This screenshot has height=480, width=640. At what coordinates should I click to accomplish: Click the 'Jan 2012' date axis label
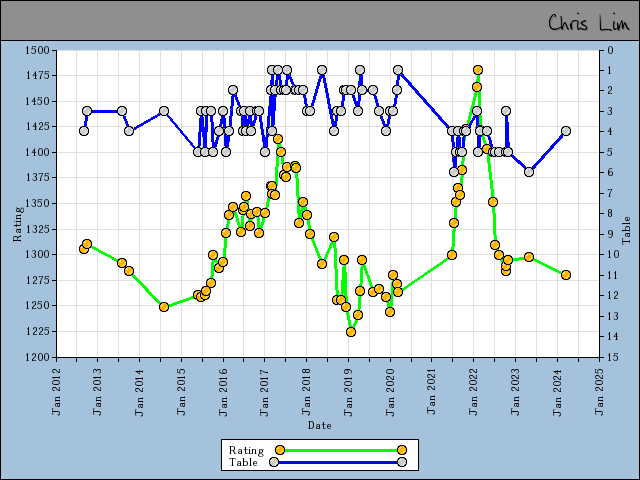click(56, 392)
